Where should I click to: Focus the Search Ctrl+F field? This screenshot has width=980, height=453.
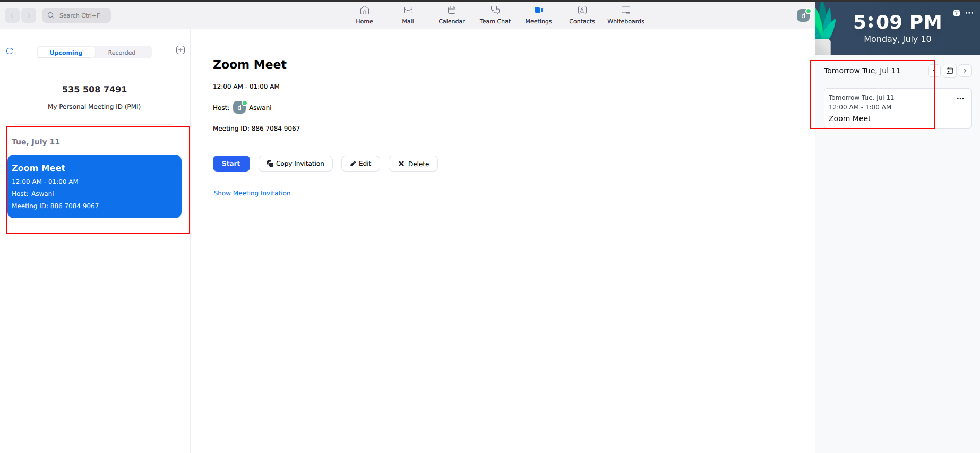pyautogui.click(x=76, y=15)
